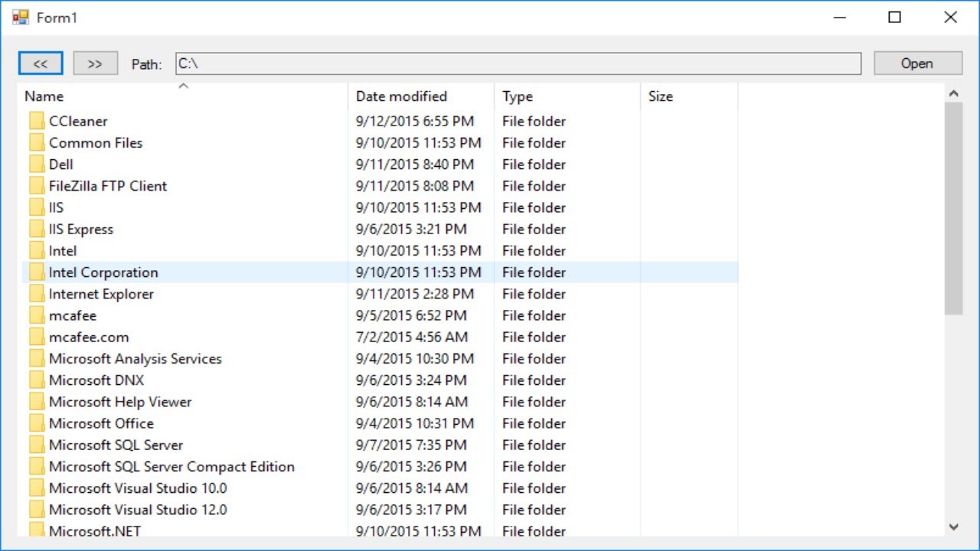The image size is (980, 551).
Task: Maximize the Form1 window
Action: pyautogui.click(x=894, y=17)
